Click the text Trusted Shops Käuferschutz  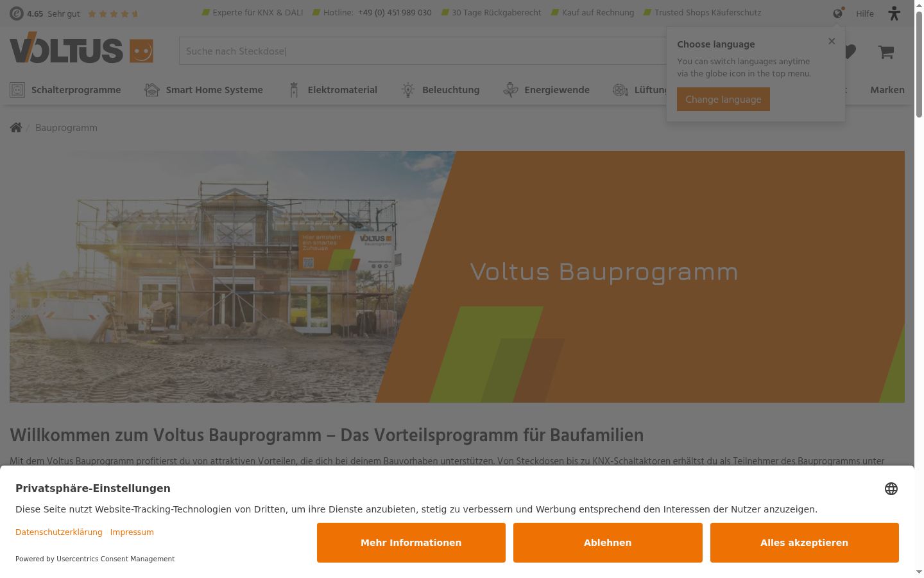click(708, 13)
